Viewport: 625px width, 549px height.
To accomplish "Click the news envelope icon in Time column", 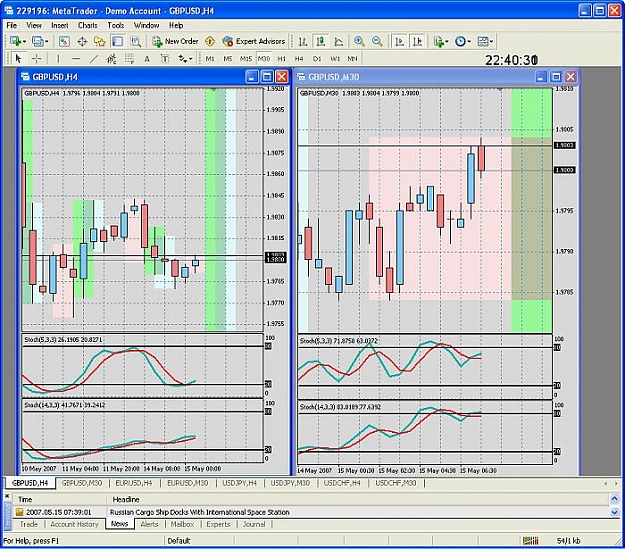I will pos(19,512).
